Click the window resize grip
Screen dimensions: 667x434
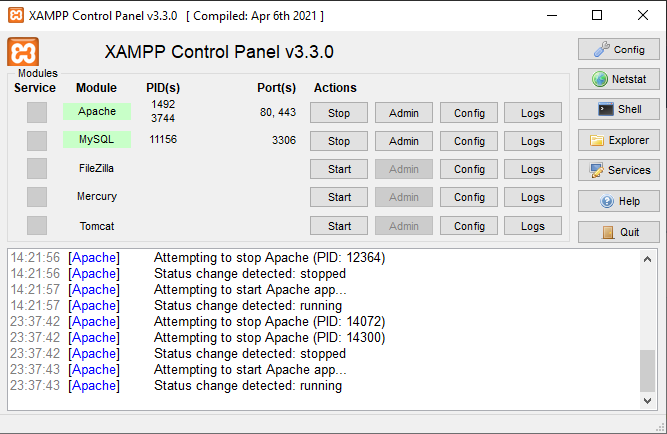(x=661, y=428)
